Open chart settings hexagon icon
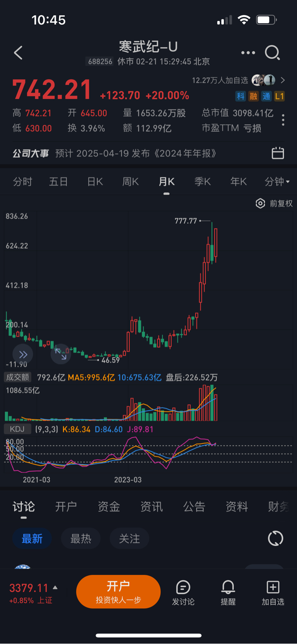297x644 pixels. tap(260, 203)
